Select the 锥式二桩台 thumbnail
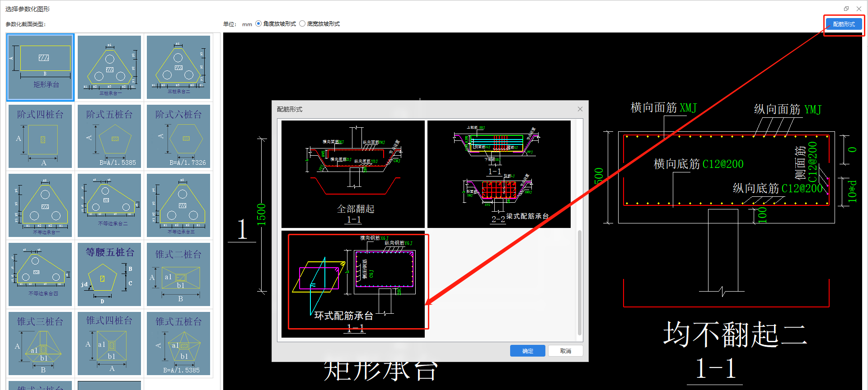The image size is (868, 390). [178, 274]
